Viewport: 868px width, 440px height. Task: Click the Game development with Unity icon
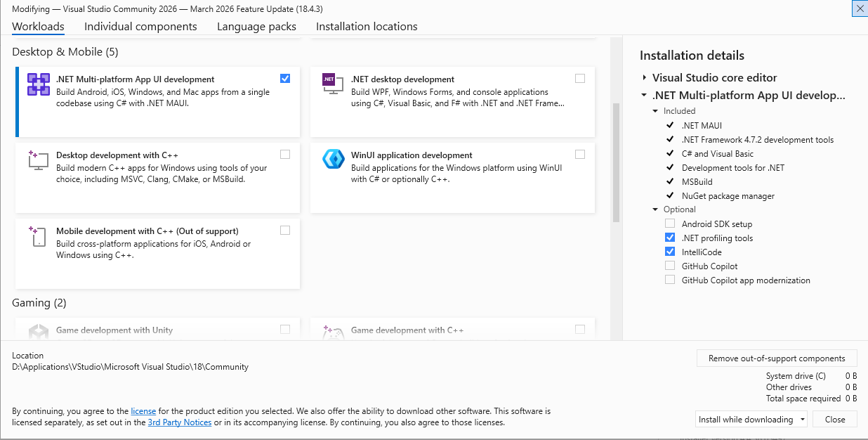point(39,332)
